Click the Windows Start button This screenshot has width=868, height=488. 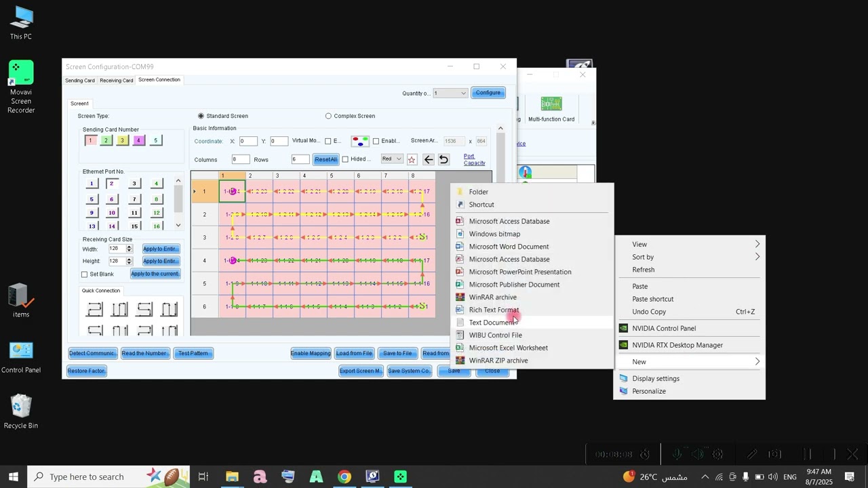click(14, 476)
